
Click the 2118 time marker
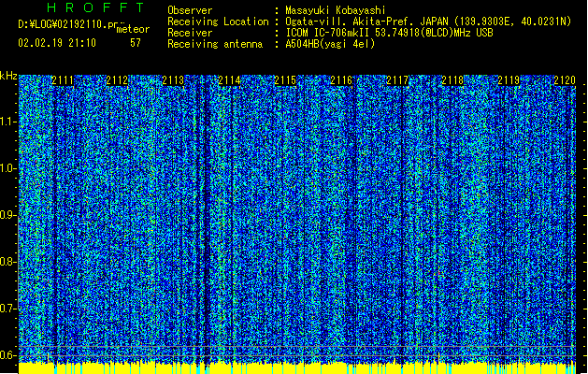(453, 80)
